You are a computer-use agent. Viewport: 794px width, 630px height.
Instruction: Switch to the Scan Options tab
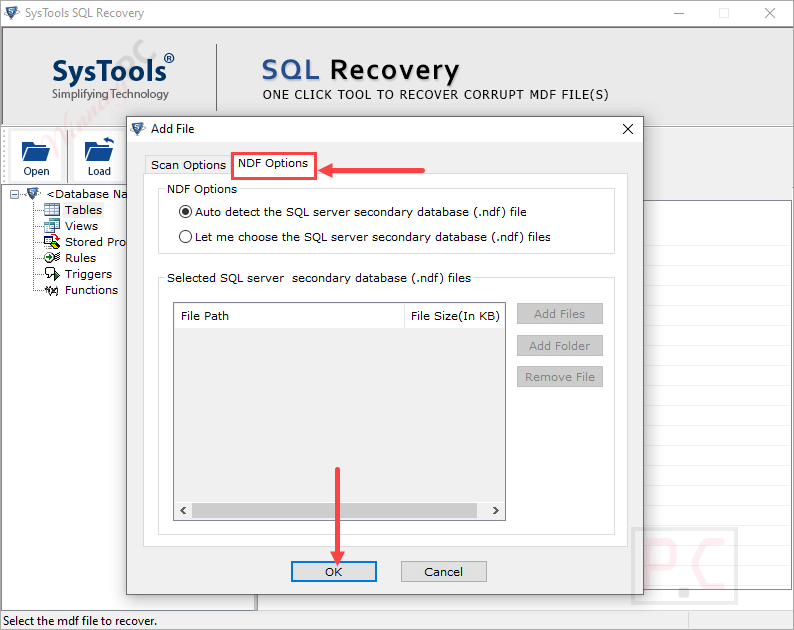188,165
